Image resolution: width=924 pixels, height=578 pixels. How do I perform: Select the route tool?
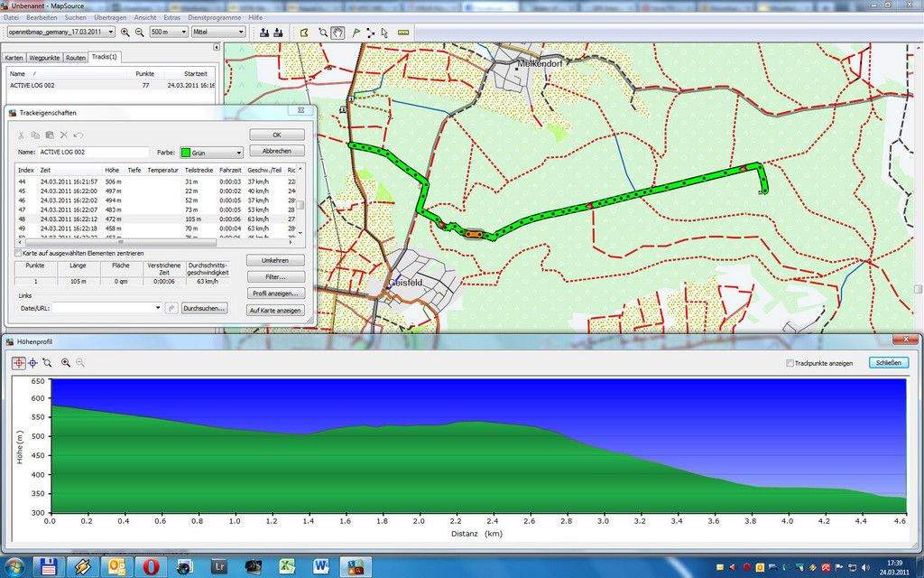click(370, 33)
